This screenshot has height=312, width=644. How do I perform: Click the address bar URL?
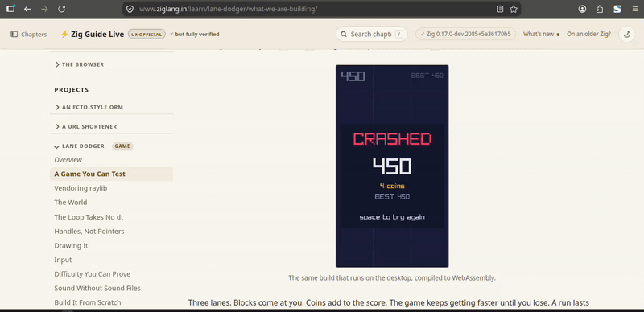click(229, 9)
